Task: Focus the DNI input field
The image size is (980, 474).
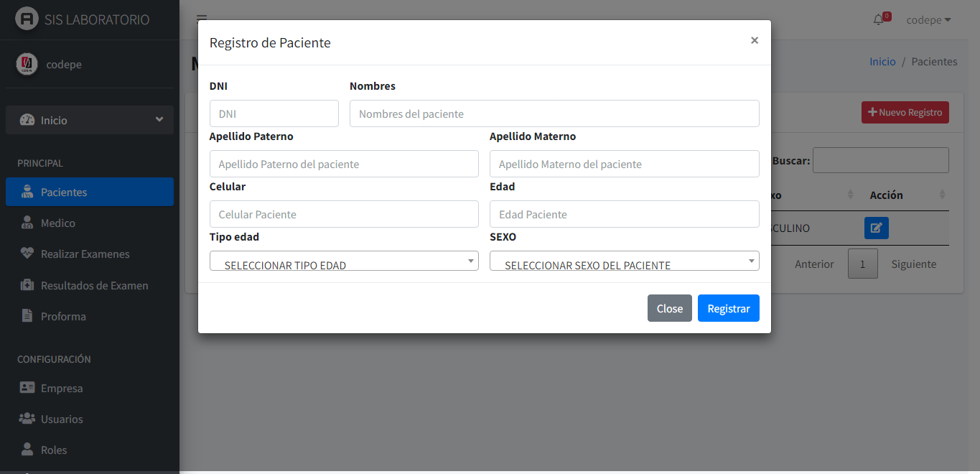Action: [274, 113]
